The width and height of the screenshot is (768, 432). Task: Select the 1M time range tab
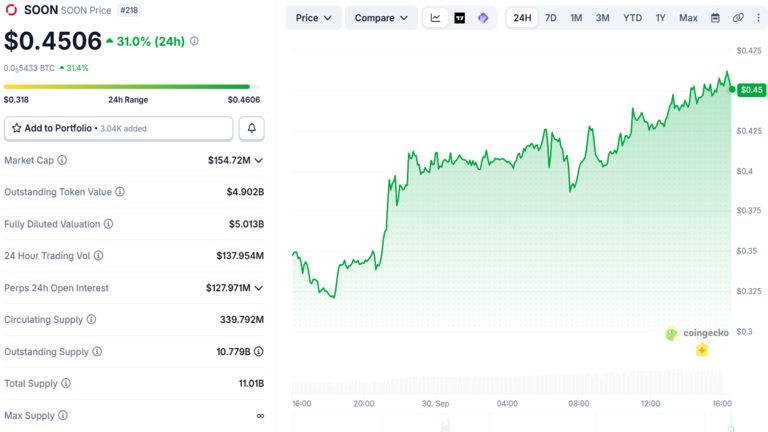tap(576, 18)
